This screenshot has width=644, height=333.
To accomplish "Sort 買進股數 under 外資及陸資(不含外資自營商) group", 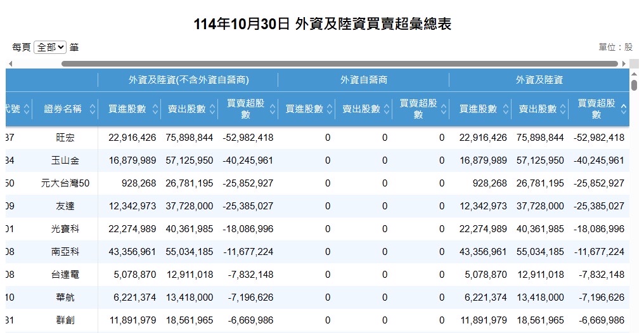I will point(156,109).
